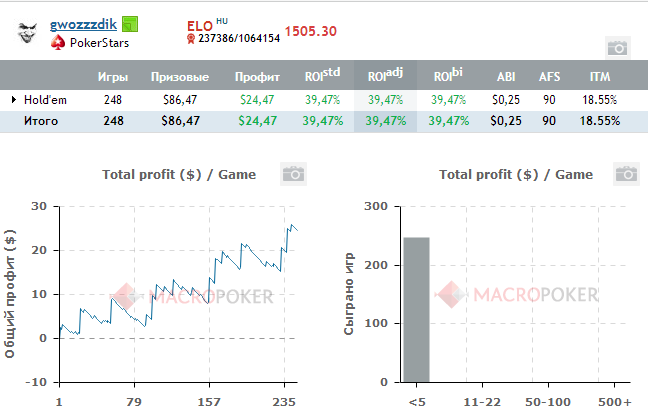The height and width of the screenshot is (414, 648).
Task: Select the ROI std column header
Action: [322, 75]
